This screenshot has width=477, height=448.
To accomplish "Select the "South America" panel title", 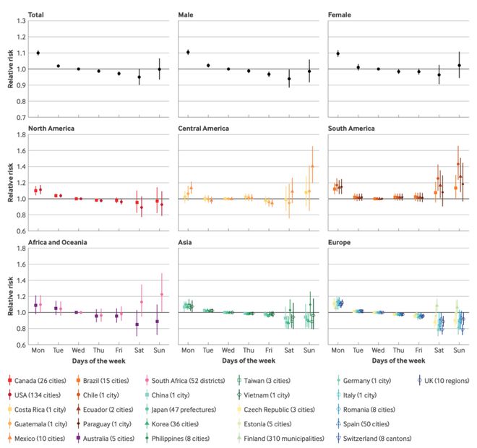I will click(x=351, y=129).
